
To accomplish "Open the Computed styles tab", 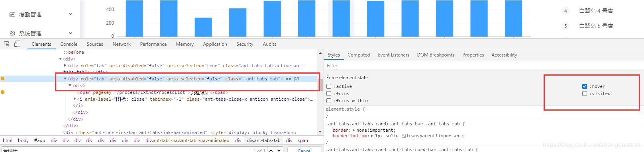I will [359, 55].
